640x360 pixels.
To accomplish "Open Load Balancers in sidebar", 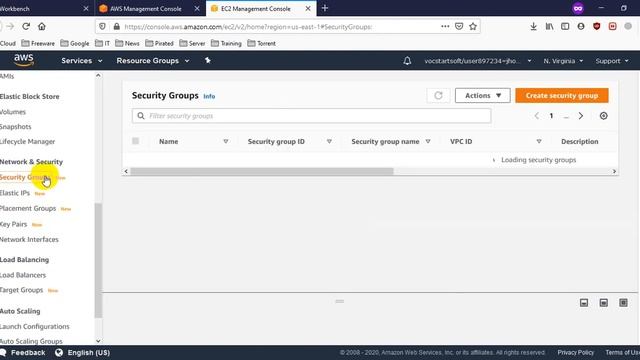I will 23,275.
